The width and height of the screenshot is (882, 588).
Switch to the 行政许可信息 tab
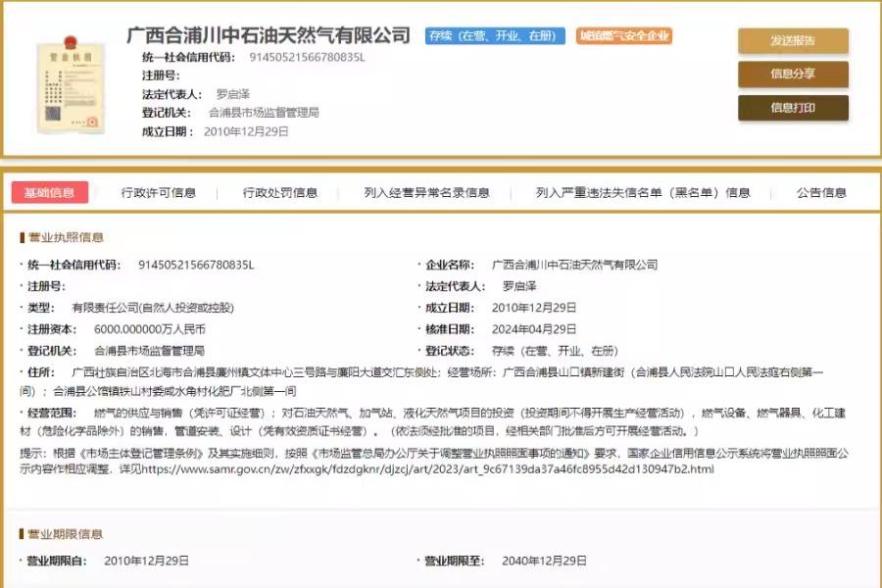click(x=159, y=193)
